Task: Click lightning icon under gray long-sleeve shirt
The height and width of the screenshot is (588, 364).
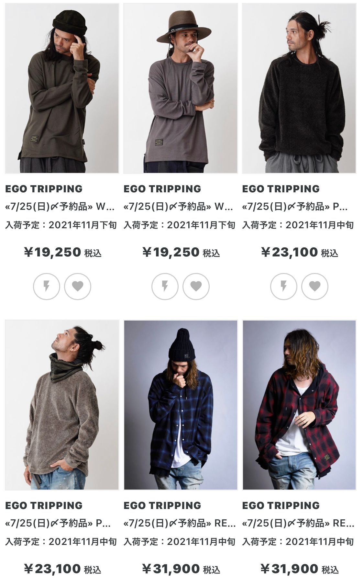Action: click(x=165, y=286)
